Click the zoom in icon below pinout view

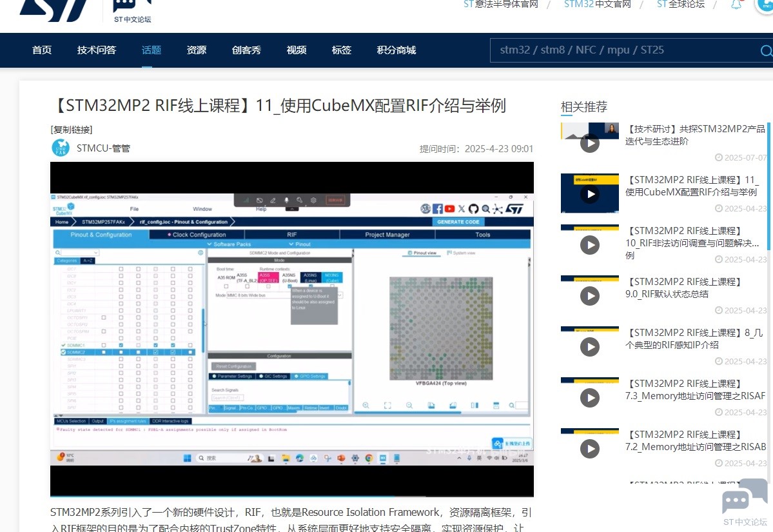pos(366,405)
